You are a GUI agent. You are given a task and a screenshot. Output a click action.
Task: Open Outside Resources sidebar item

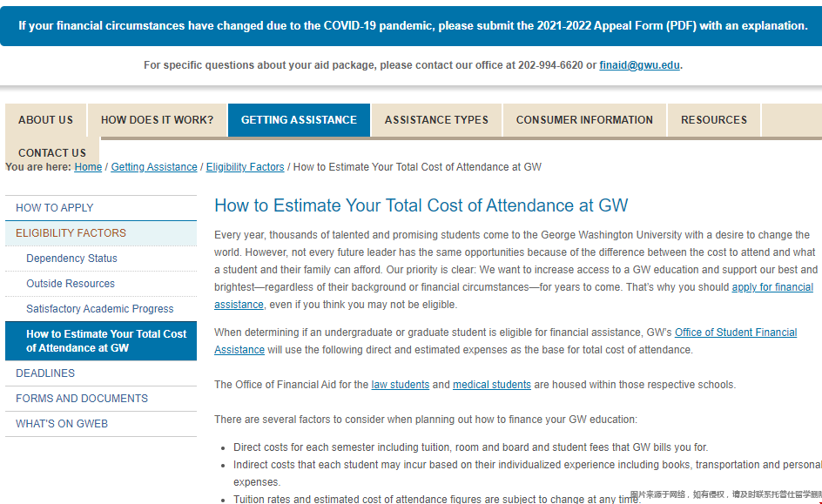tap(101, 284)
